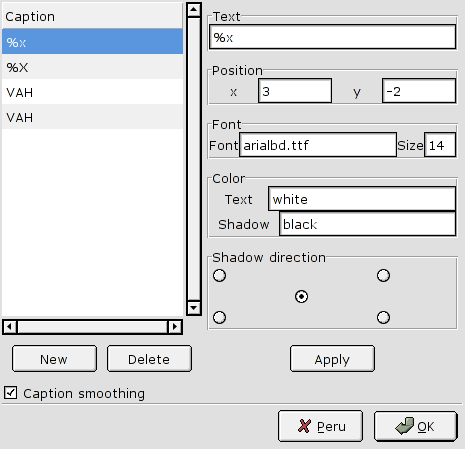The width and height of the screenshot is (465, 449).
Task: Click the Caption column header
Action: 92,16
